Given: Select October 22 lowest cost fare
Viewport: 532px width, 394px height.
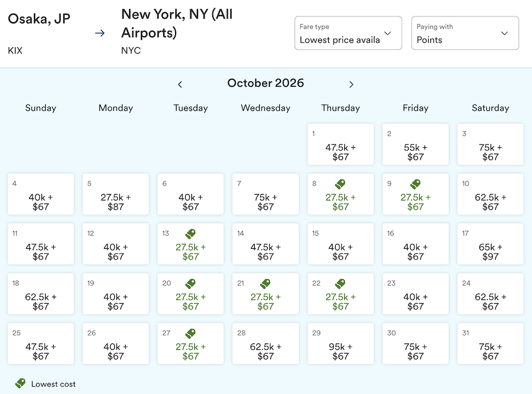Looking at the screenshot, I should tap(340, 294).
